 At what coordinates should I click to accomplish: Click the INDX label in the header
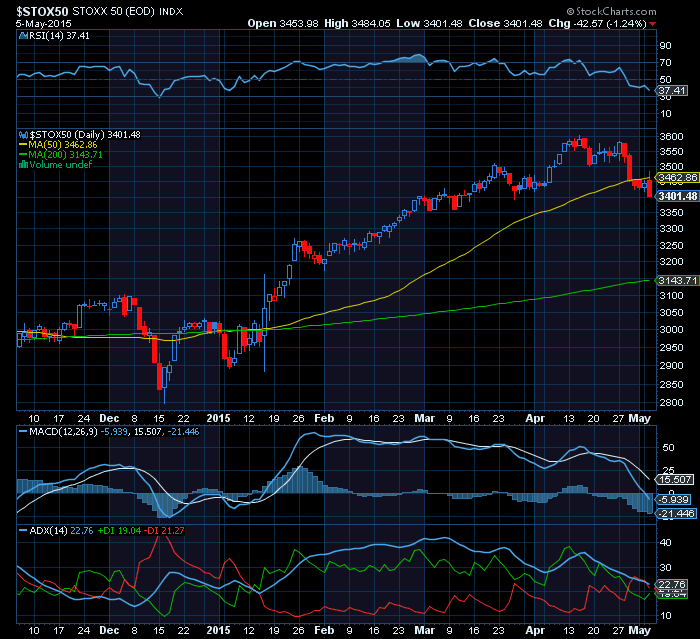point(171,12)
